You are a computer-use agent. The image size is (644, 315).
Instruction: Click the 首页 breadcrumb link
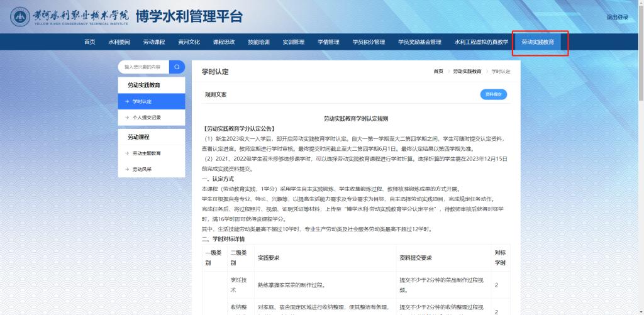438,72
